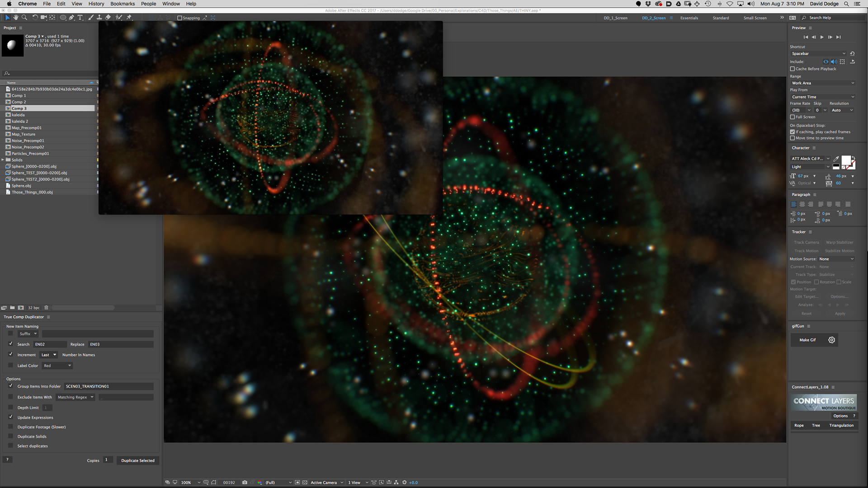
Task: Enable the Snapping checkbox
Action: click(179, 18)
